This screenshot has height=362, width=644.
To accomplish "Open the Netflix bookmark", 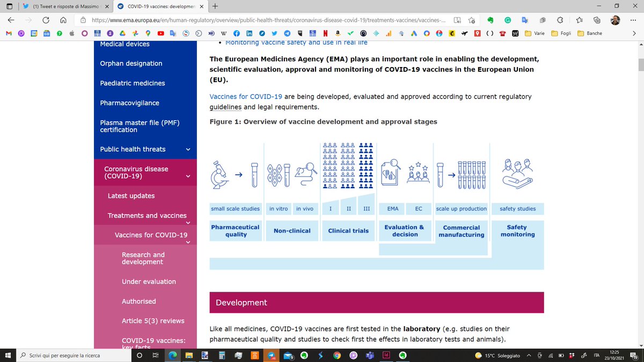I will point(325,33).
